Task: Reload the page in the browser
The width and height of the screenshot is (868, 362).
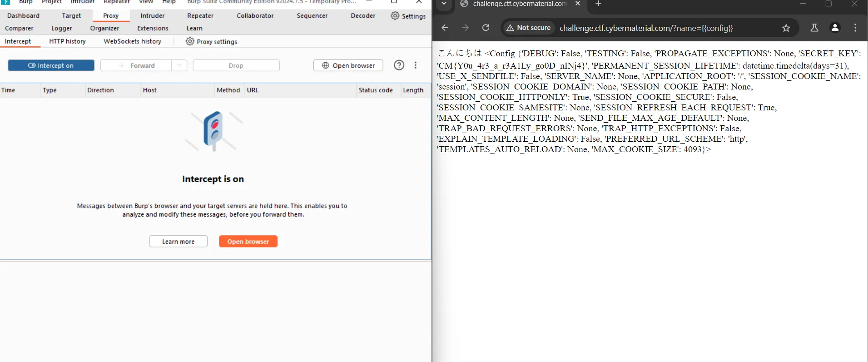Action: 486,28
